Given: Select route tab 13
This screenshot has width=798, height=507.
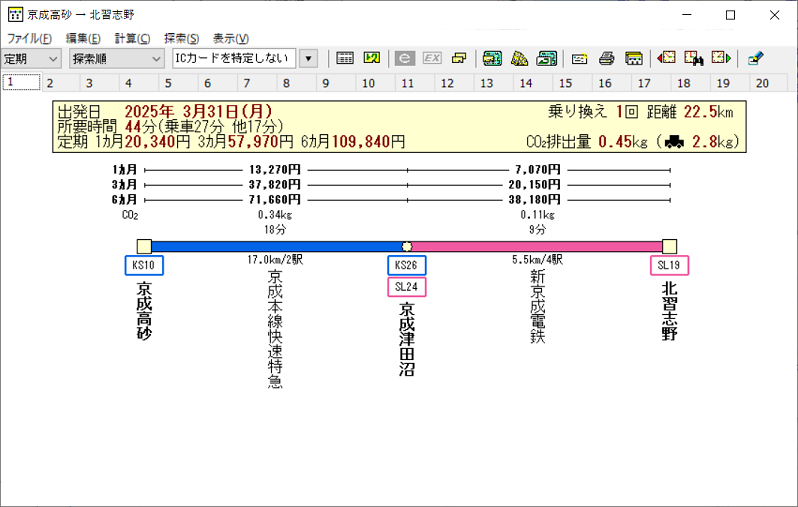Looking at the screenshot, I should [494, 83].
